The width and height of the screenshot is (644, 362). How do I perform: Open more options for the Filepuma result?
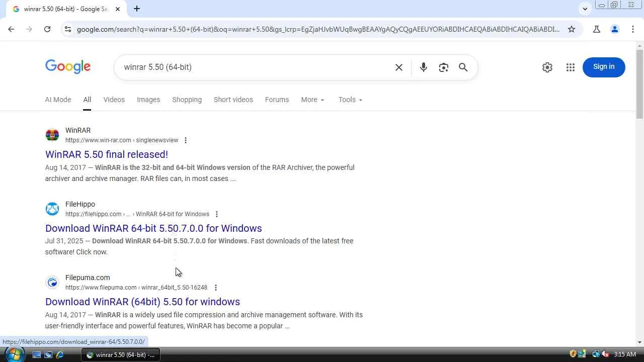tap(216, 288)
